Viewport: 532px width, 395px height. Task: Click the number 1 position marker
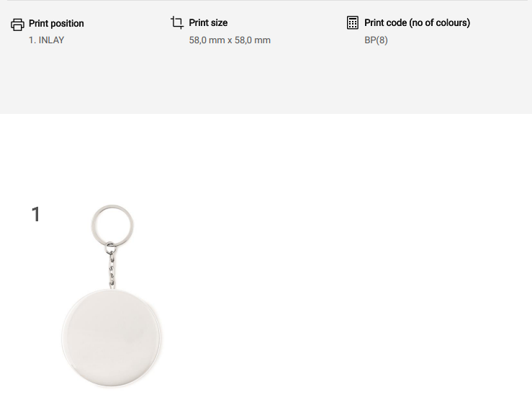click(x=35, y=215)
